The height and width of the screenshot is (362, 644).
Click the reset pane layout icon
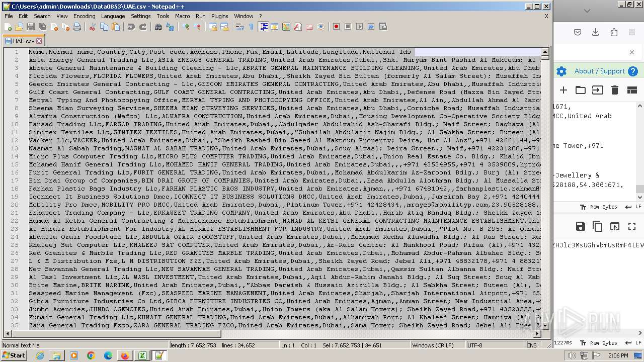(632, 90)
